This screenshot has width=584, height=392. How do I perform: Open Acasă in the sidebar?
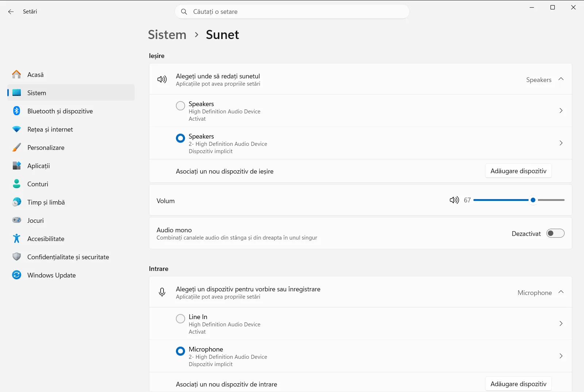[71, 74]
